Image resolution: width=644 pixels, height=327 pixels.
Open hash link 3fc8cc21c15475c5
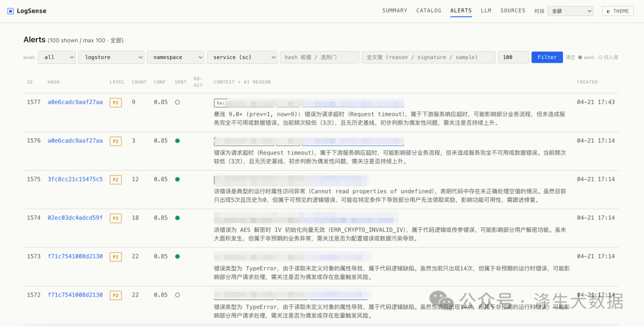tap(75, 179)
